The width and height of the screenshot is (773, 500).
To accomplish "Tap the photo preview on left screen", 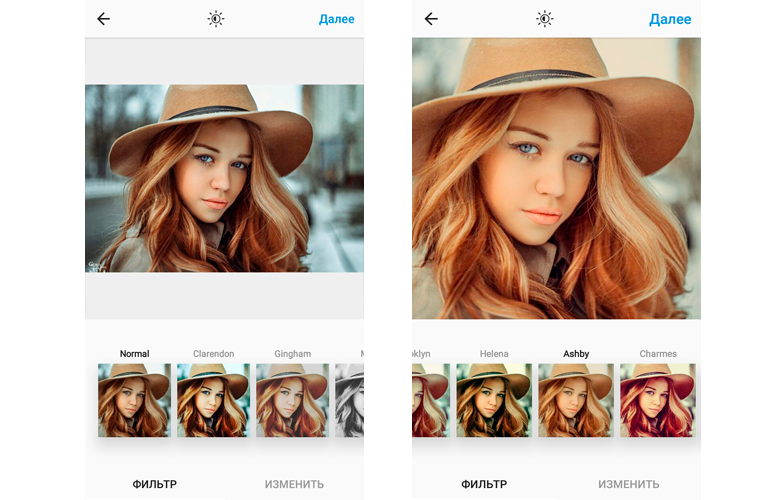I will coord(224,178).
